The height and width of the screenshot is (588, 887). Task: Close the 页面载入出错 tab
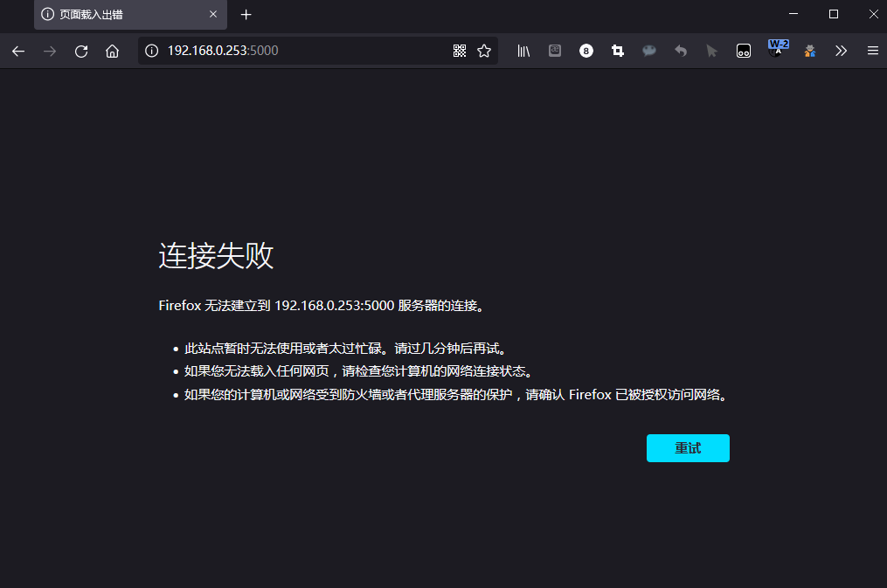pyautogui.click(x=213, y=14)
